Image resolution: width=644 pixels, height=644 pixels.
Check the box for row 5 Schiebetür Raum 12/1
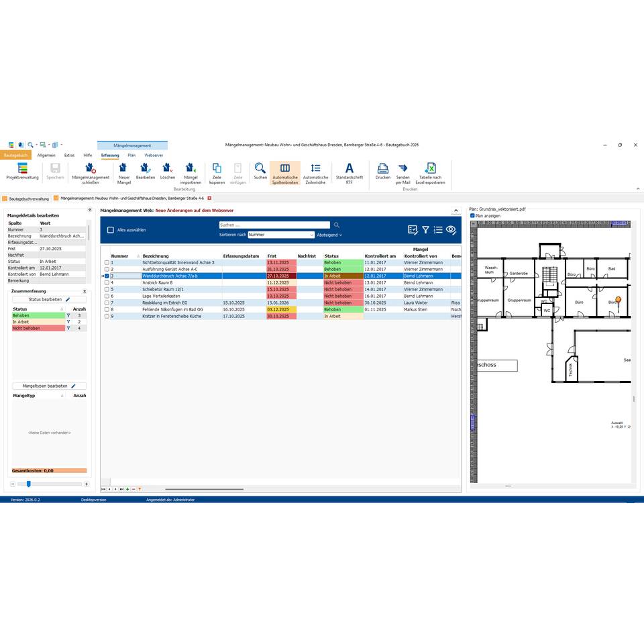point(107,290)
